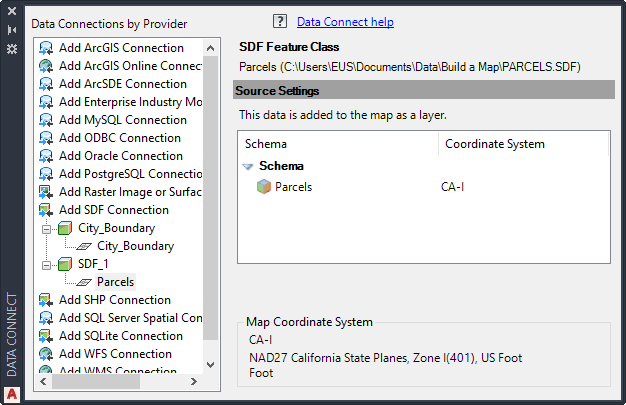
Task: Collapse the Schema group triangle
Action: point(247,167)
